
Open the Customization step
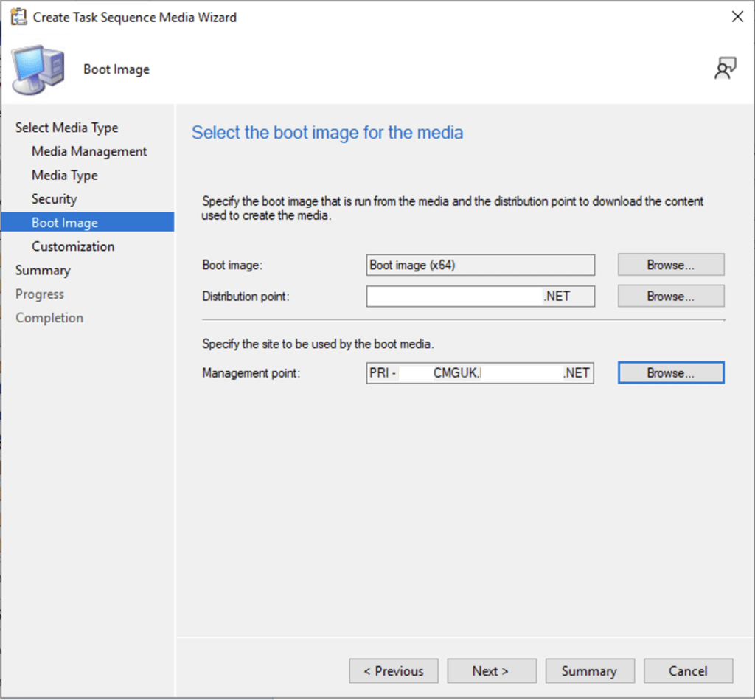[x=73, y=246]
